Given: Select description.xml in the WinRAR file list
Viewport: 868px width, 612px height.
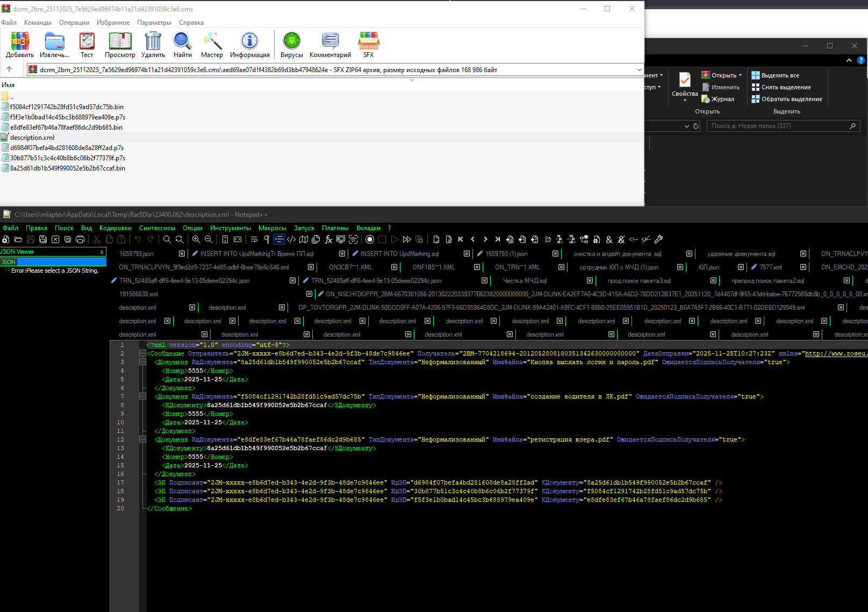Looking at the screenshot, I should tap(32, 138).
